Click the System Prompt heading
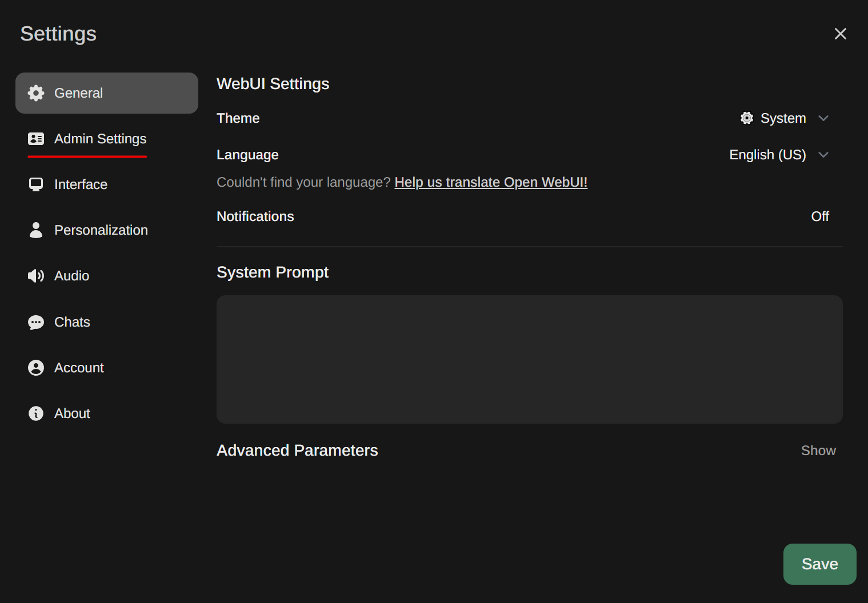The height and width of the screenshot is (603, 868). tap(273, 272)
